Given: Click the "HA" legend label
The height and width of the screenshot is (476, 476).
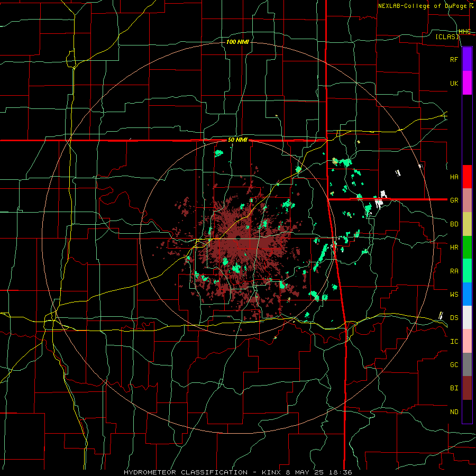Looking at the screenshot, I should point(454,177).
